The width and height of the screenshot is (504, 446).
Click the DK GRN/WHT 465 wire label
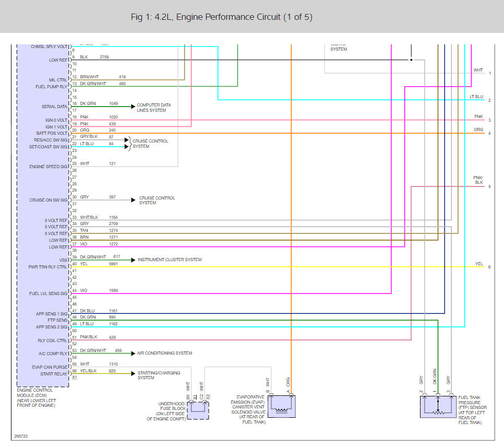pyautogui.click(x=103, y=84)
